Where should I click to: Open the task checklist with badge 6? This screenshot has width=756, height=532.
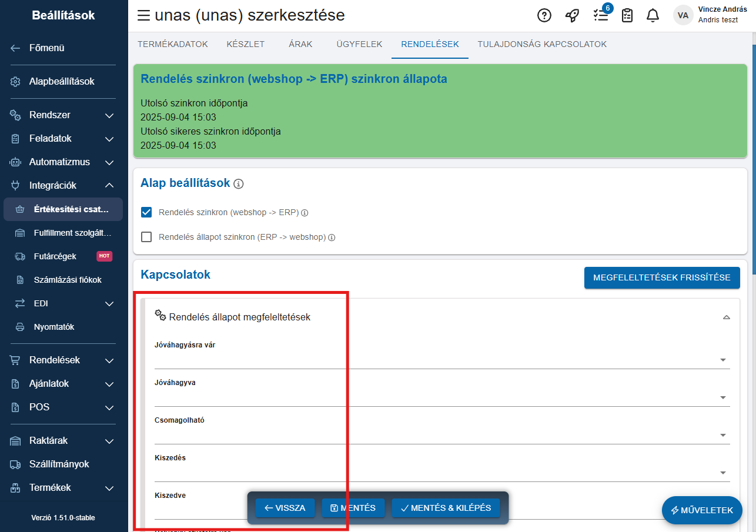pyautogui.click(x=600, y=16)
